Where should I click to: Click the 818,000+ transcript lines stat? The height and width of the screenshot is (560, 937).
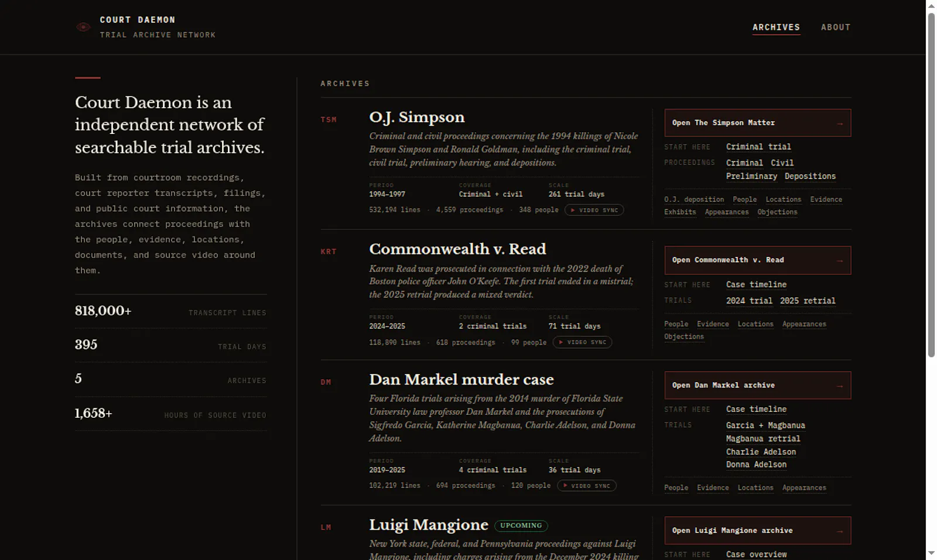click(x=170, y=311)
